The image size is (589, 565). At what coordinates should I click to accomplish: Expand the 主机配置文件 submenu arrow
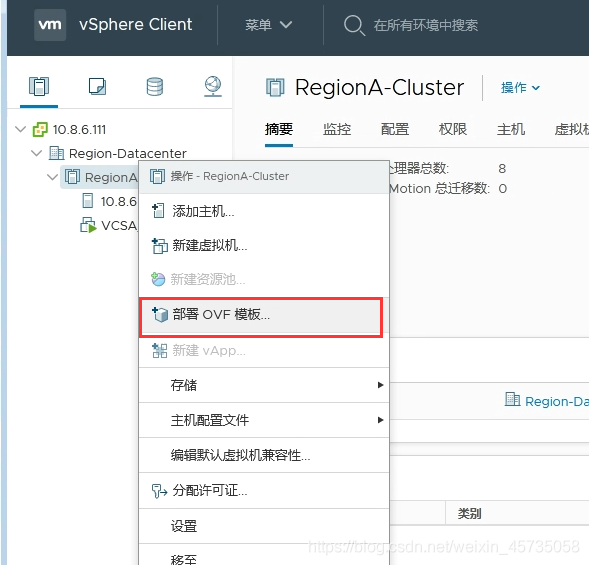pyautogui.click(x=381, y=420)
